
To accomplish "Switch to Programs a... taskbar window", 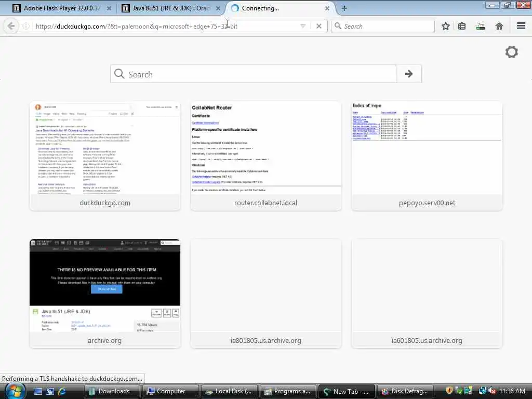I will point(288,391).
